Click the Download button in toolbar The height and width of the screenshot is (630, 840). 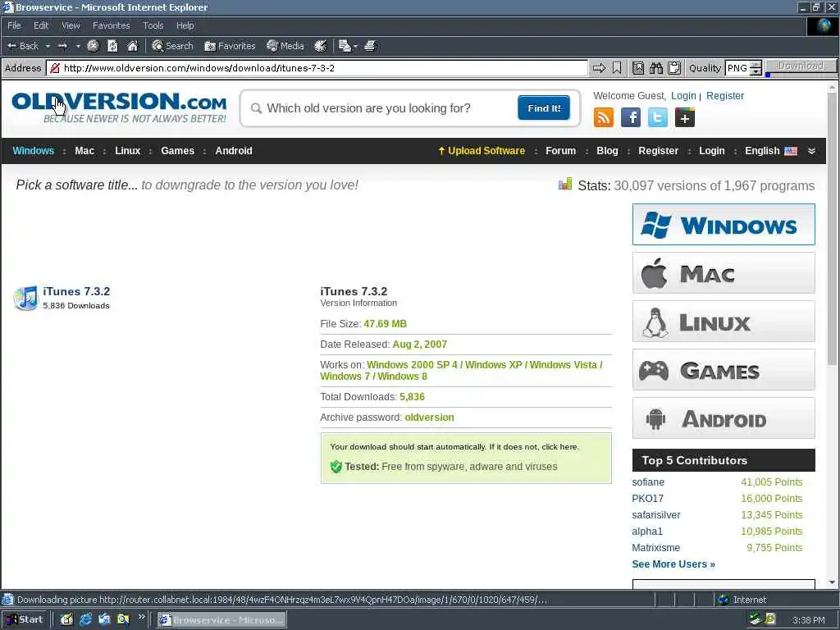click(x=801, y=66)
